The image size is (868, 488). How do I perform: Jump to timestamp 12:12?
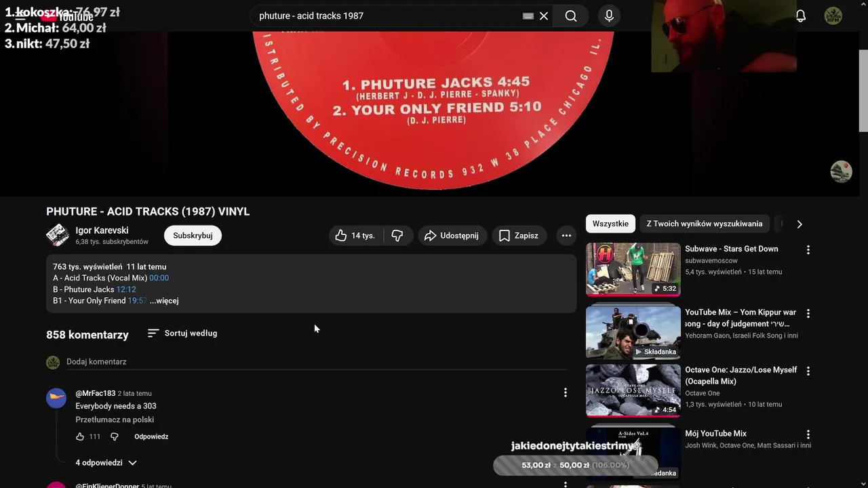pos(126,289)
